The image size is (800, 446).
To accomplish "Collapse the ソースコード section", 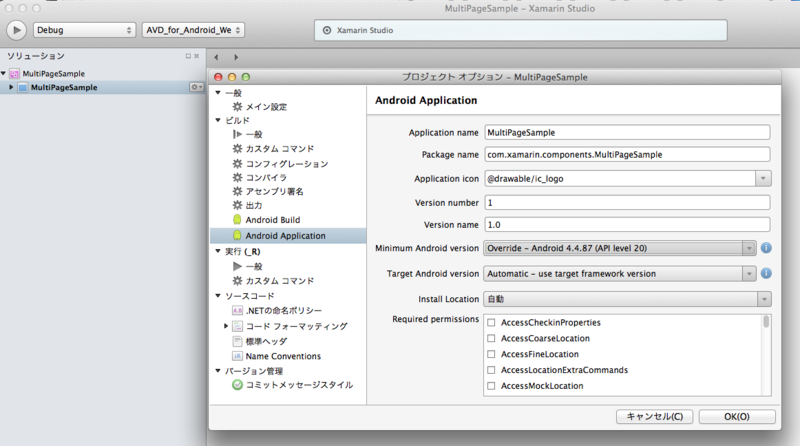I will click(x=218, y=296).
